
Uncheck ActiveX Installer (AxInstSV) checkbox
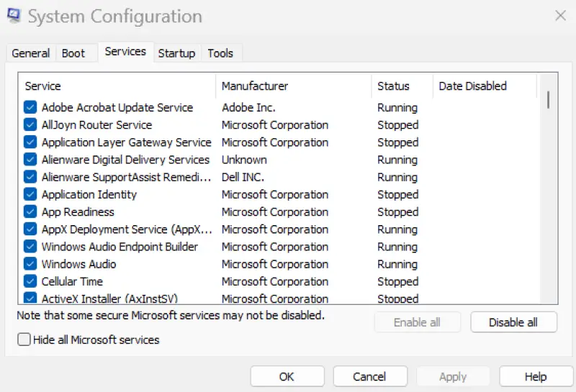[x=30, y=298]
